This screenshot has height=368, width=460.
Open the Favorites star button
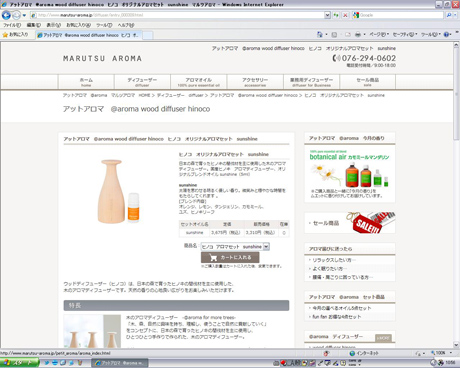coord(16,34)
